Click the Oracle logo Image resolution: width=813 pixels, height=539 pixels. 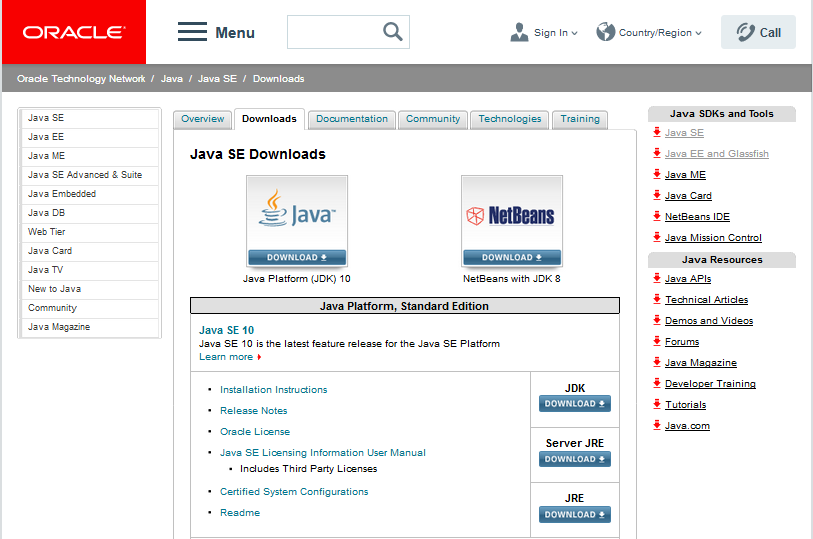coord(74,32)
